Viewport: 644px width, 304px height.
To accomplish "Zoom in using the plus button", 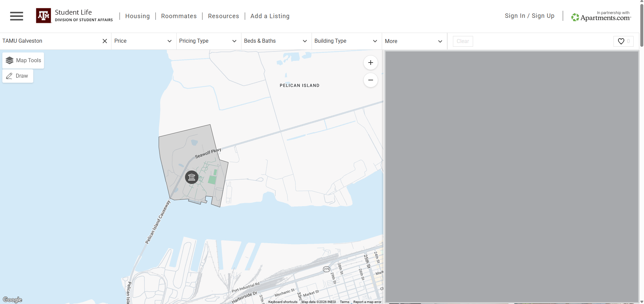I will (370, 63).
